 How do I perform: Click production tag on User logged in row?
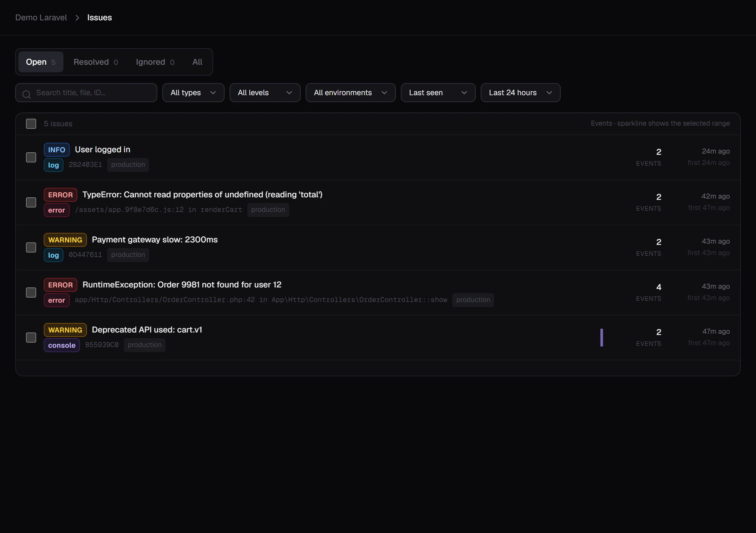128,165
